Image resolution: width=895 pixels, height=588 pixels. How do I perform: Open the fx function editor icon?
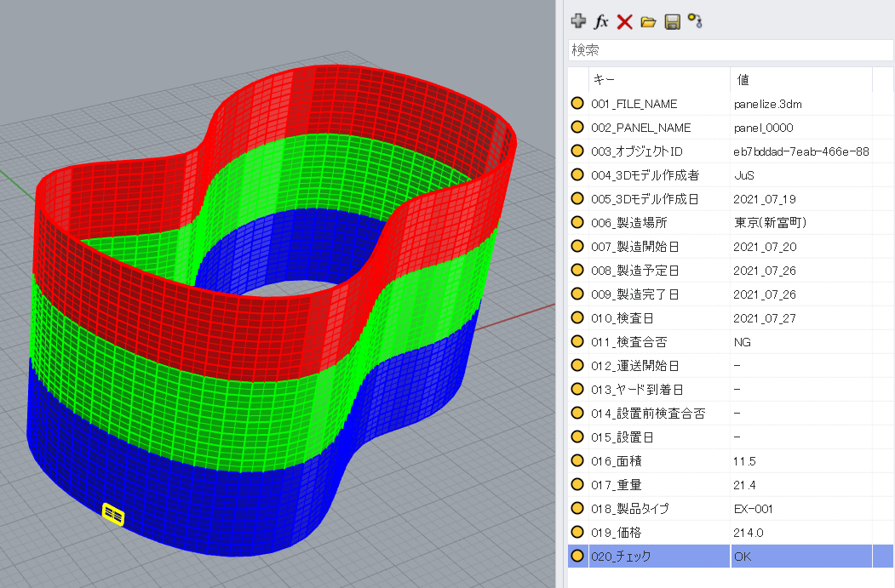click(x=602, y=21)
